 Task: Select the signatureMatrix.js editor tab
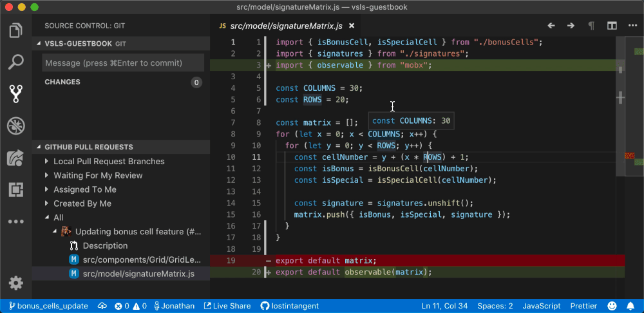point(287,26)
